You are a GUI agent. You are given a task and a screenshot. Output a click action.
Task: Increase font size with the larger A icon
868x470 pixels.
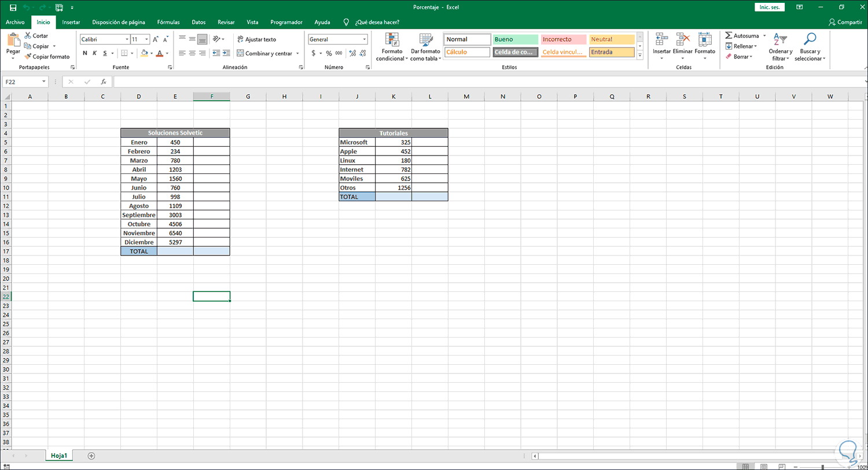pos(155,39)
